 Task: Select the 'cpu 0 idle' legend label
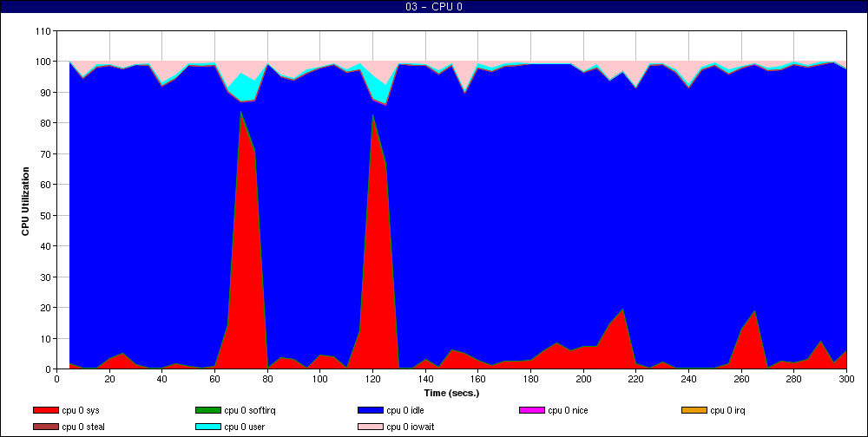tap(405, 410)
